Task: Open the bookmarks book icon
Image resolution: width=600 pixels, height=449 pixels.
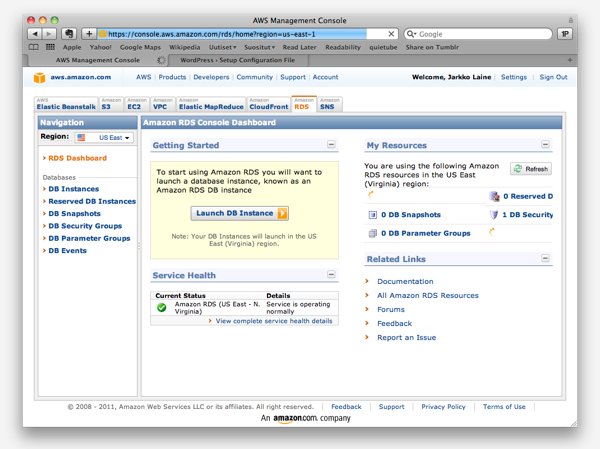Action: tap(35, 46)
